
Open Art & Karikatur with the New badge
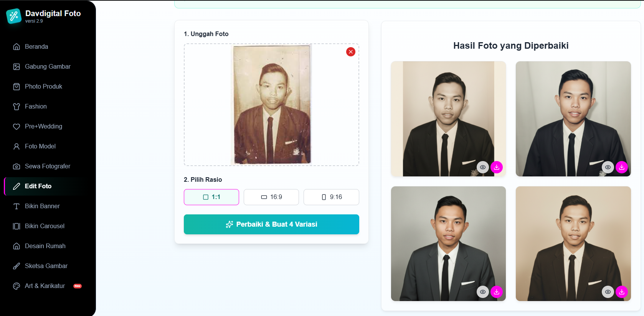(x=45, y=286)
